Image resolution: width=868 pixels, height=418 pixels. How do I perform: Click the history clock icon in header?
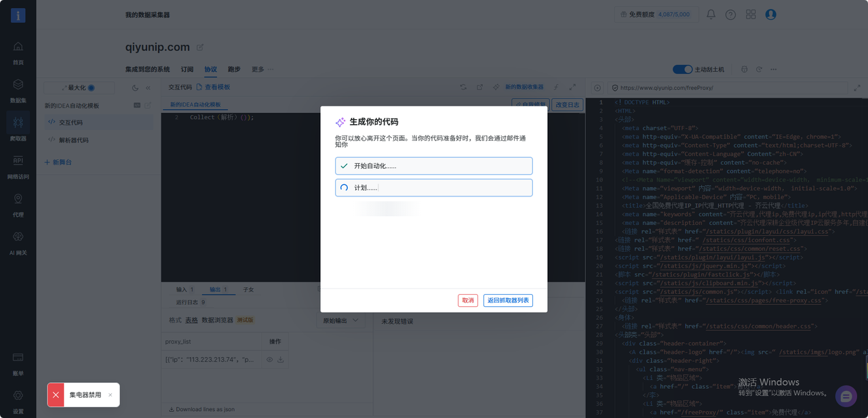(x=759, y=69)
